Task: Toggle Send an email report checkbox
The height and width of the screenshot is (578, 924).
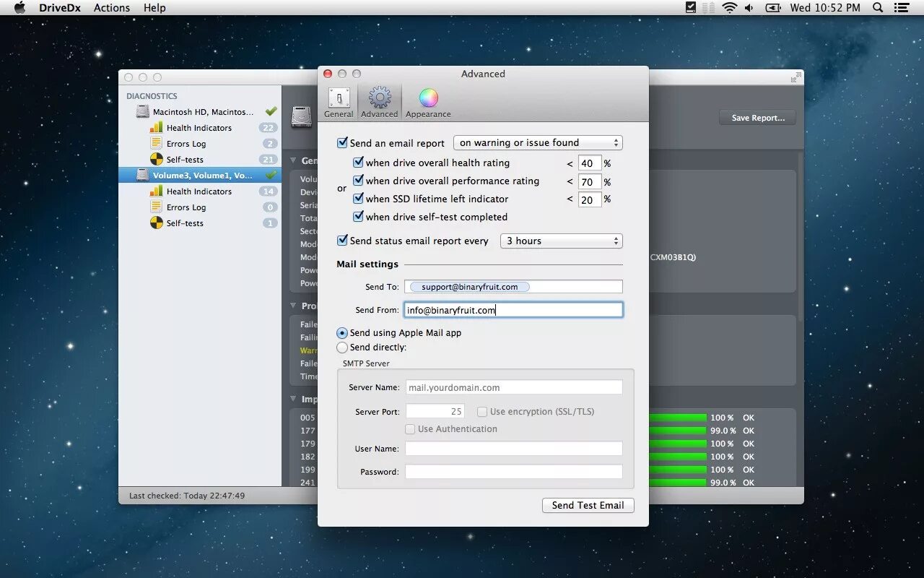Action: click(343, 143)
